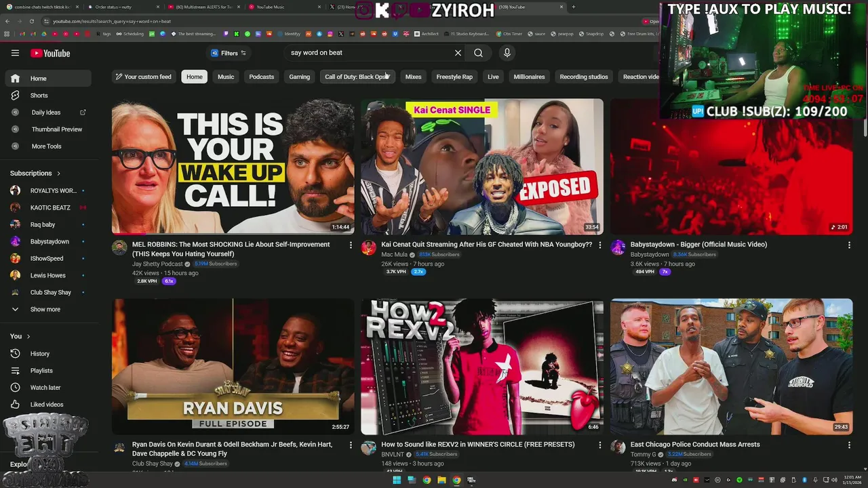Go back with the browser back arrow
868x488 pixels.
tap(7, 21)
